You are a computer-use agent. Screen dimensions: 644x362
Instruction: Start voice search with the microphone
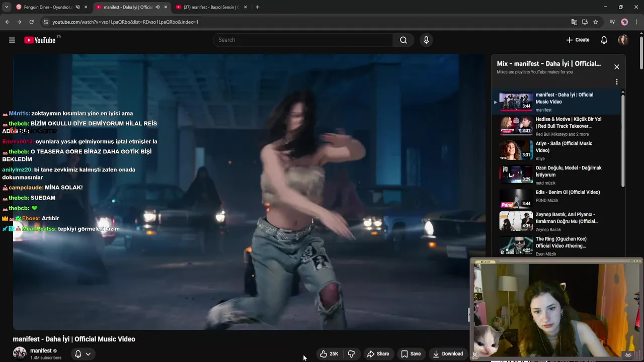click(x=426, y=40)
